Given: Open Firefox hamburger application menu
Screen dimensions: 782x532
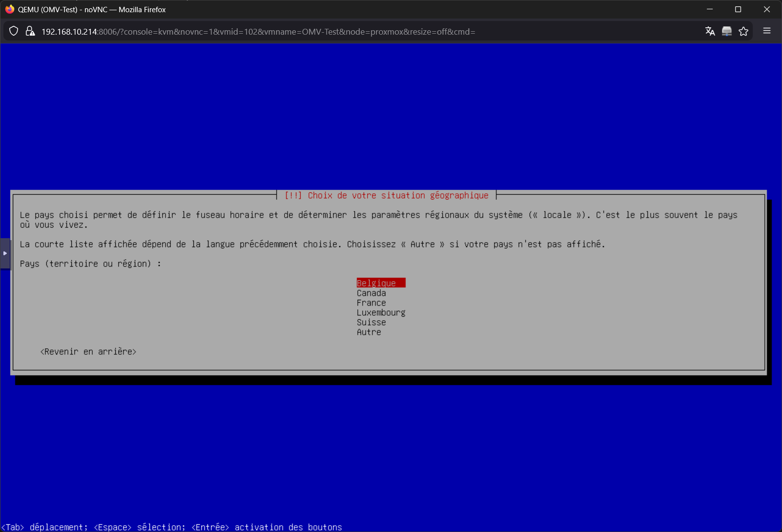Looking at the screenshot, I should point(767,31).
